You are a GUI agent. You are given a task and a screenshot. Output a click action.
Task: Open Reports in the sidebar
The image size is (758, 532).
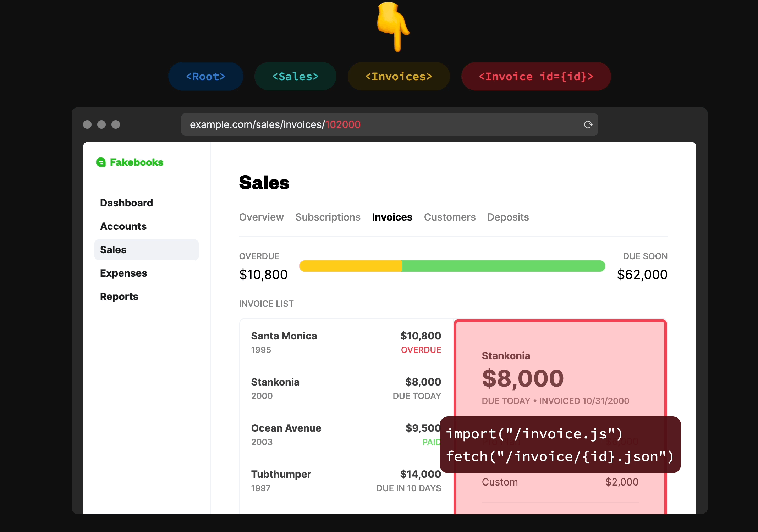[119, 297]
